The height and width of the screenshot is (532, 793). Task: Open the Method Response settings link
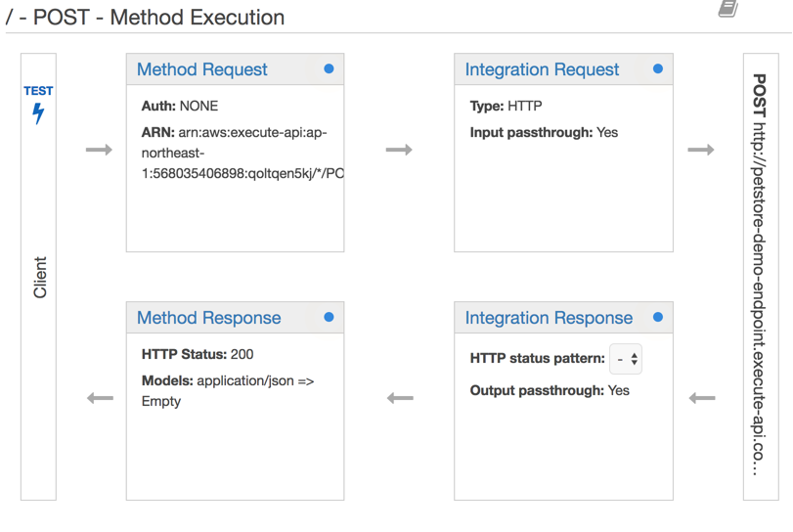[209, 318]
